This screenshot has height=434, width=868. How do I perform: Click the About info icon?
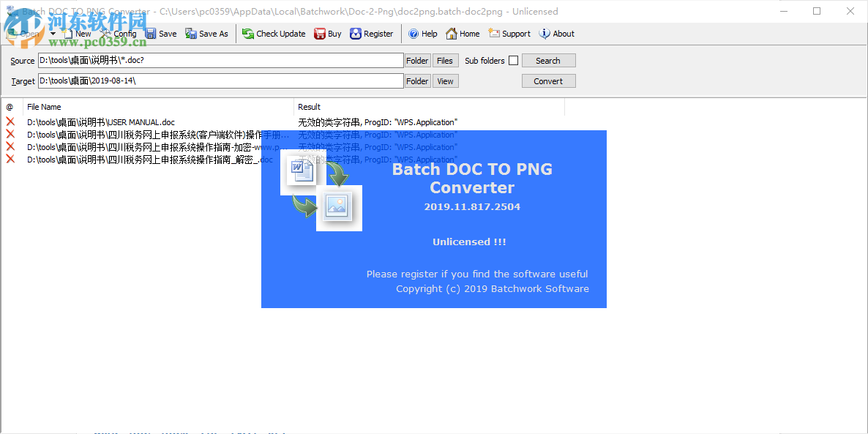coord(543,33)
